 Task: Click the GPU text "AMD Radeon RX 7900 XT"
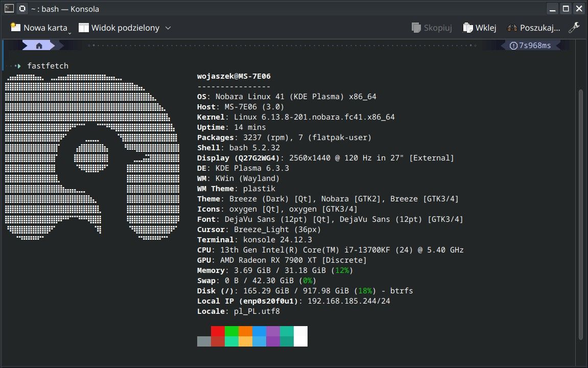269,260
